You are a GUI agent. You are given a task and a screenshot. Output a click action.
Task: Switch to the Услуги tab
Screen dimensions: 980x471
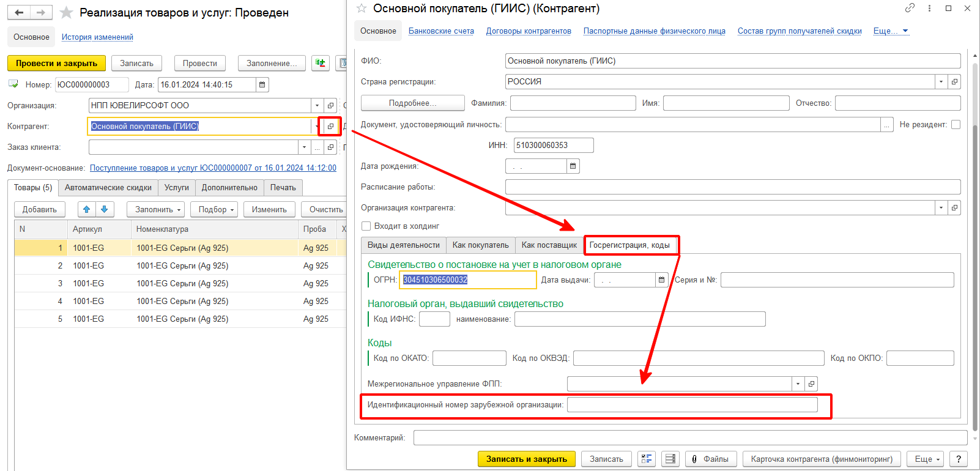(x=176, y=187)
